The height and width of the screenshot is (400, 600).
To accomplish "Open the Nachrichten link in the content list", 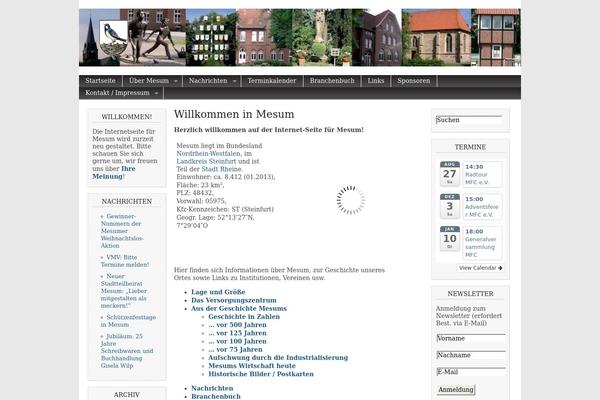I will 212,388.
